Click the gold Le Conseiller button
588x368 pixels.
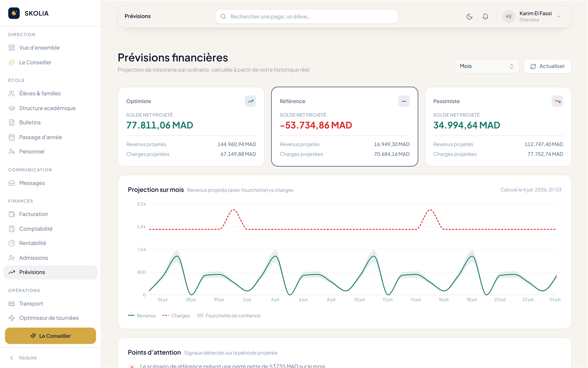(x=50, y=336)
